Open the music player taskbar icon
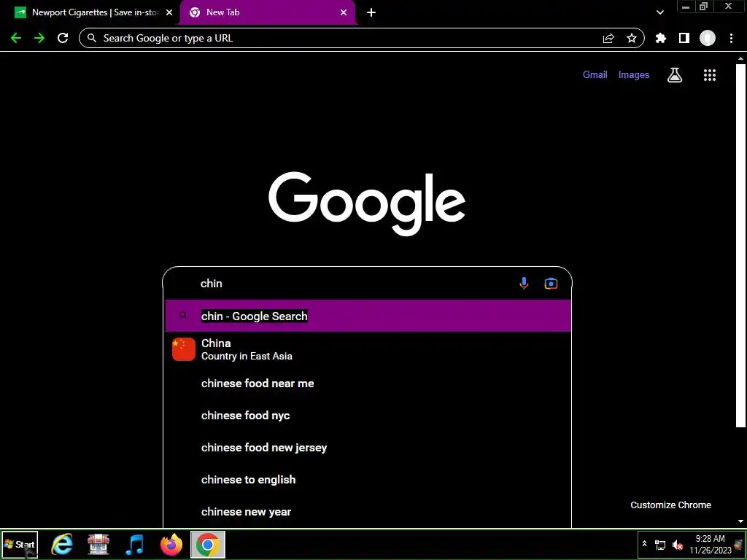This screenshot has width=747, height=560. (135, 544)
